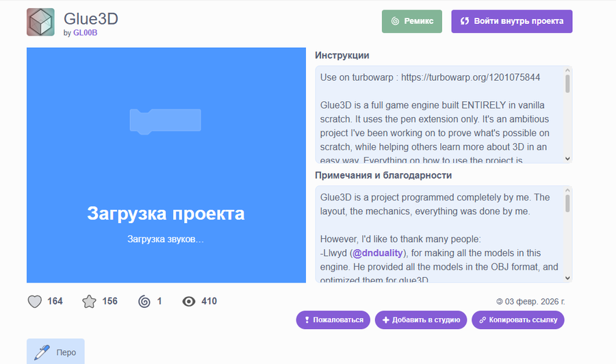Viewport: 616px width, 364px height.
Task: Click the heart icon to love project
Action: coord(35,302)
